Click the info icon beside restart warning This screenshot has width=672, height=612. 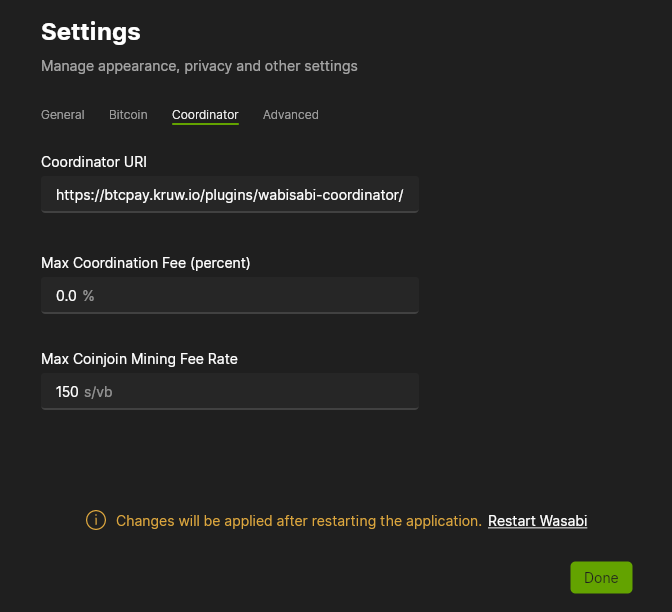click(96, 521)
